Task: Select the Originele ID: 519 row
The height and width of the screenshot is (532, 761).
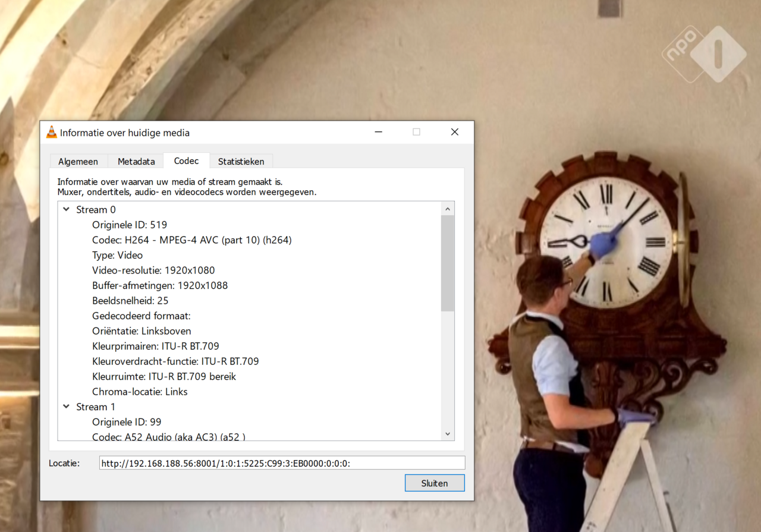Action: point(130,225)
